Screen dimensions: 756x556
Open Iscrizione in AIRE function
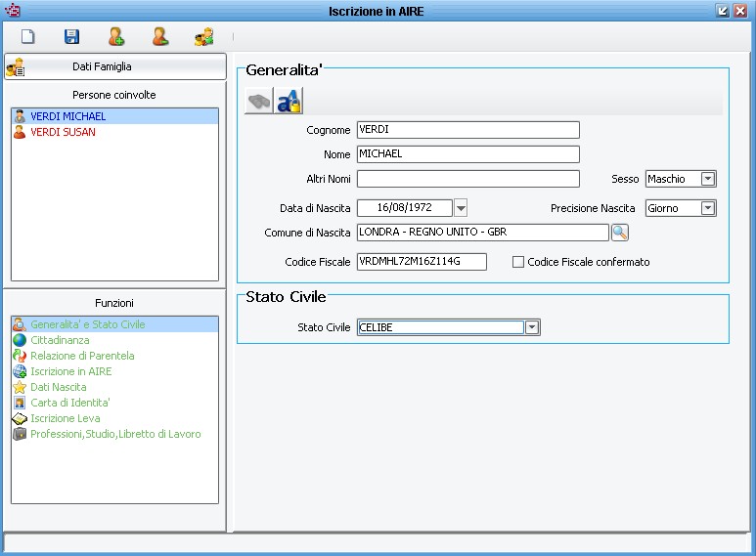[70, 371]
